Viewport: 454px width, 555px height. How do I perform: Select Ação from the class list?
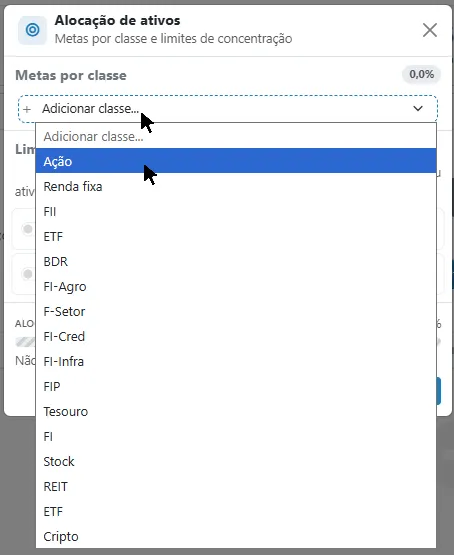tap(236, 161)
